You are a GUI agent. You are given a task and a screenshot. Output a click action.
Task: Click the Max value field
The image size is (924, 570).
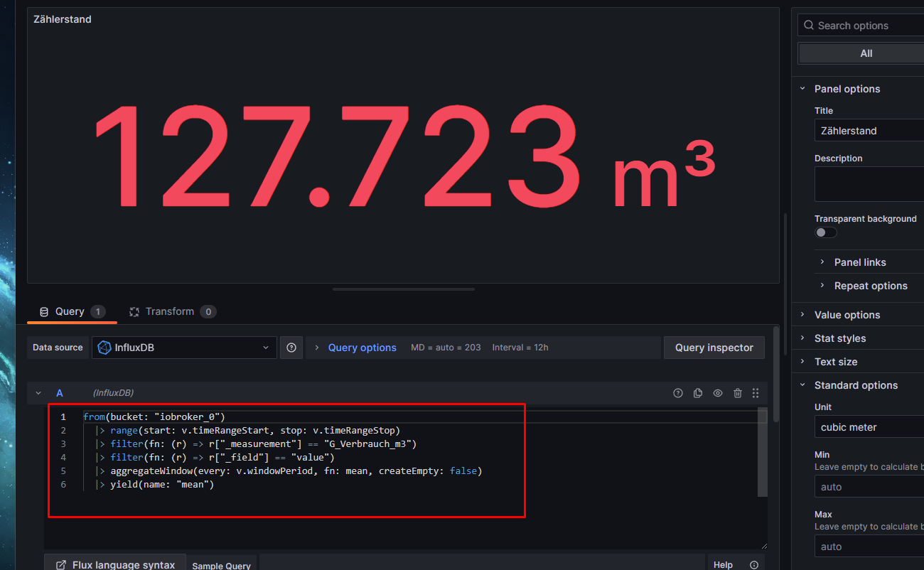869,547
